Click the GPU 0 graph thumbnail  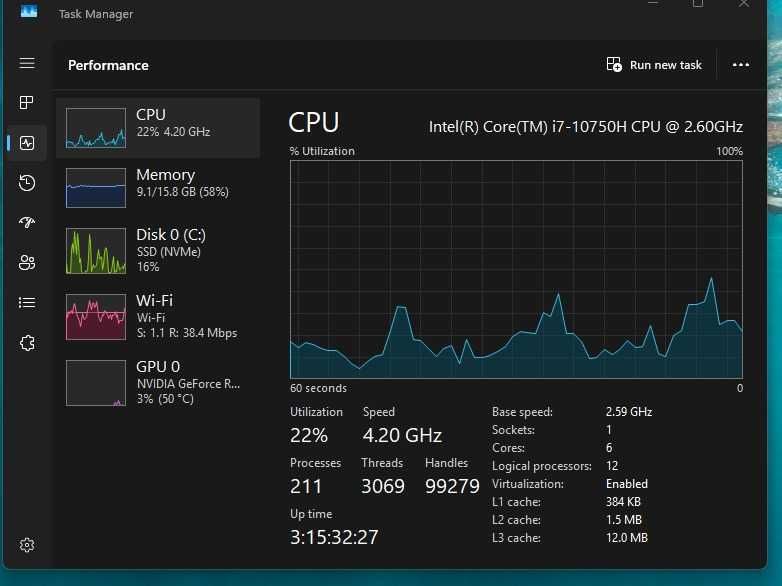[x=96, y=383]
